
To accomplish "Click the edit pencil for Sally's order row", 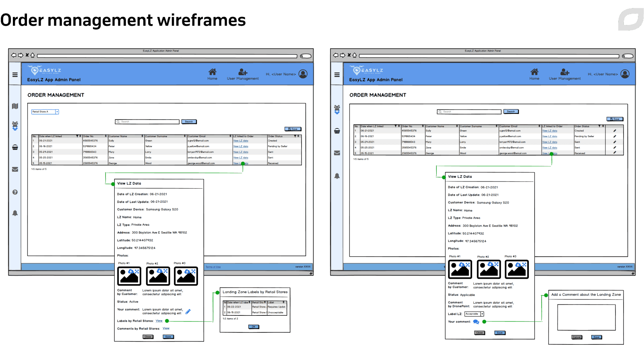I will [x=615, y=131].
